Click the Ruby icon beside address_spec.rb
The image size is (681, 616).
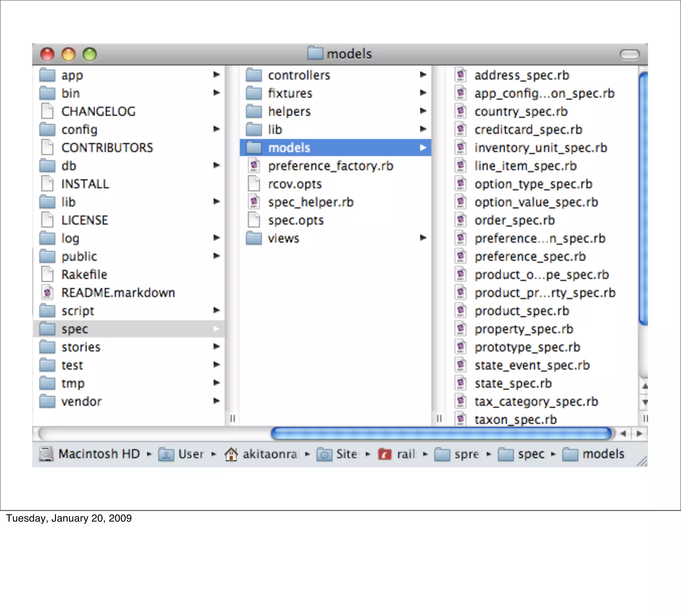click(x=461, y=75)
